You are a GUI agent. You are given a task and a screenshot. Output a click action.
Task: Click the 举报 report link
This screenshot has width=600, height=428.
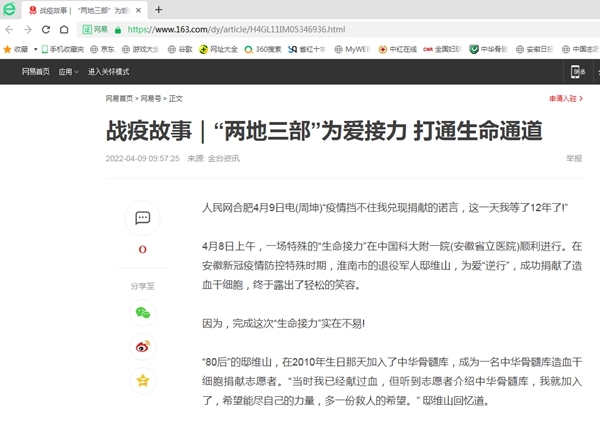[573, 158]
